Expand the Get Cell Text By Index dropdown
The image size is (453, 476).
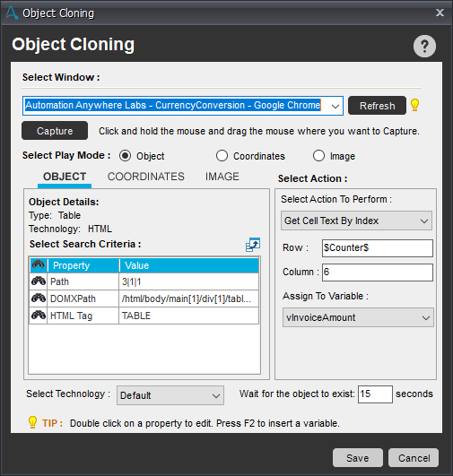[x=356, y=221]
